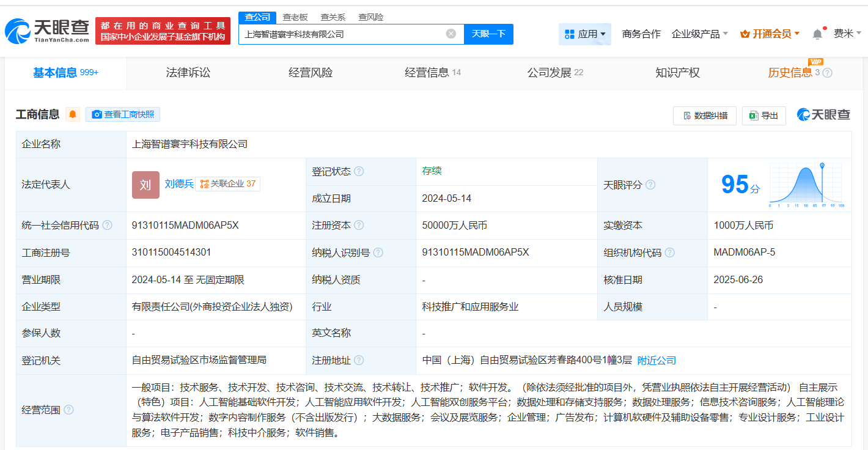Click help icon beside 统一社会信用代码
868x450 pixels.
pyautogui.click(x=108, y=226)
